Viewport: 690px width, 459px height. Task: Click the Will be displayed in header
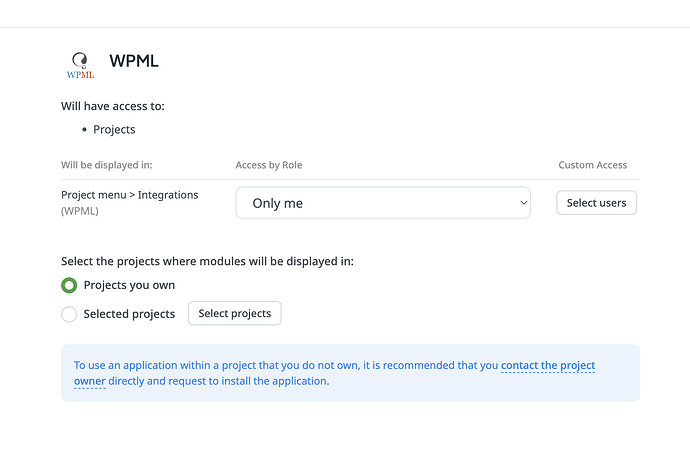(x=106, y=165)
